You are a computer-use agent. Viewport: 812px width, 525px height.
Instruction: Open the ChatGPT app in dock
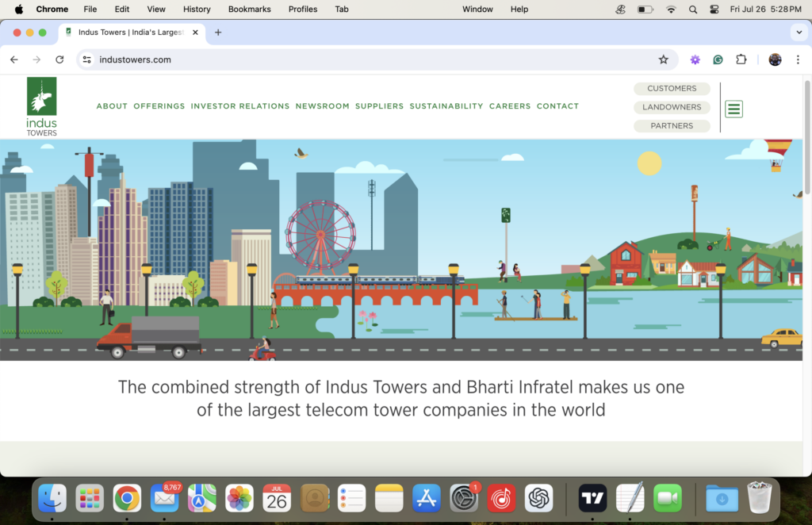(x=538, y=498)
